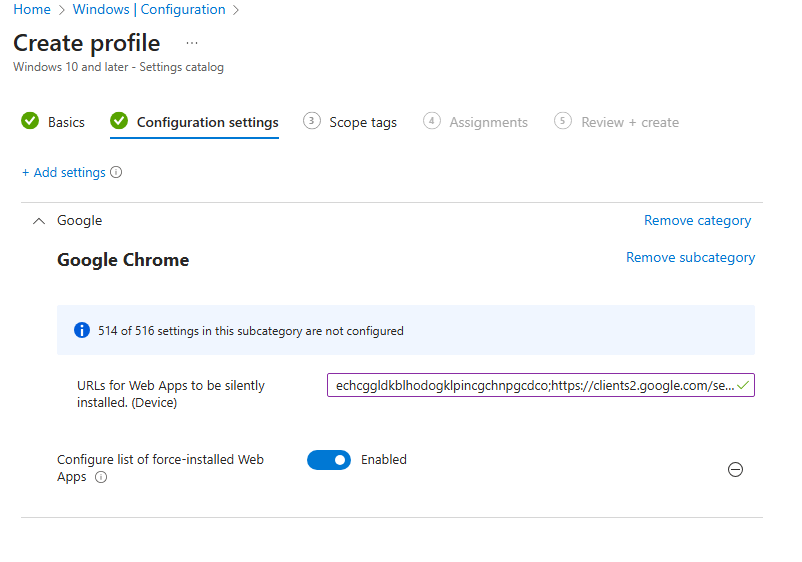Viewport: 802px width, 562px height.
Task: Click the Enabled status text
Action: [x=384, y=460]
